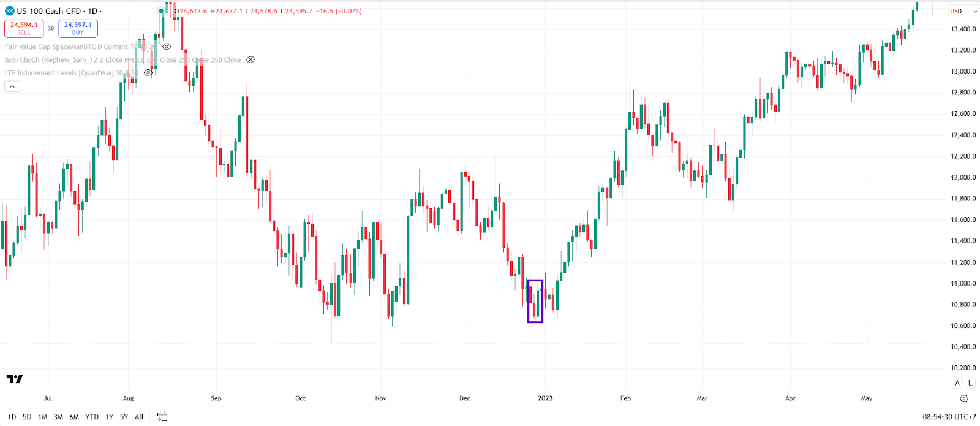Enable logarithmic scale with the L icon
Screen dimensions: 980x426
click(969, 383)
